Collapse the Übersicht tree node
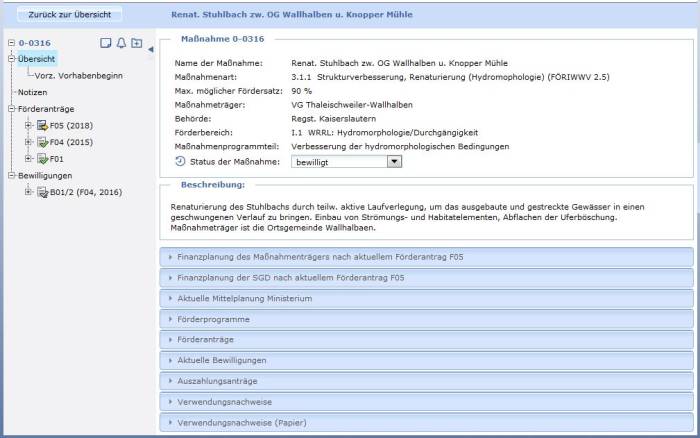Screen dimensions: 700x438 pyautogui.click(x=12, y=58)
